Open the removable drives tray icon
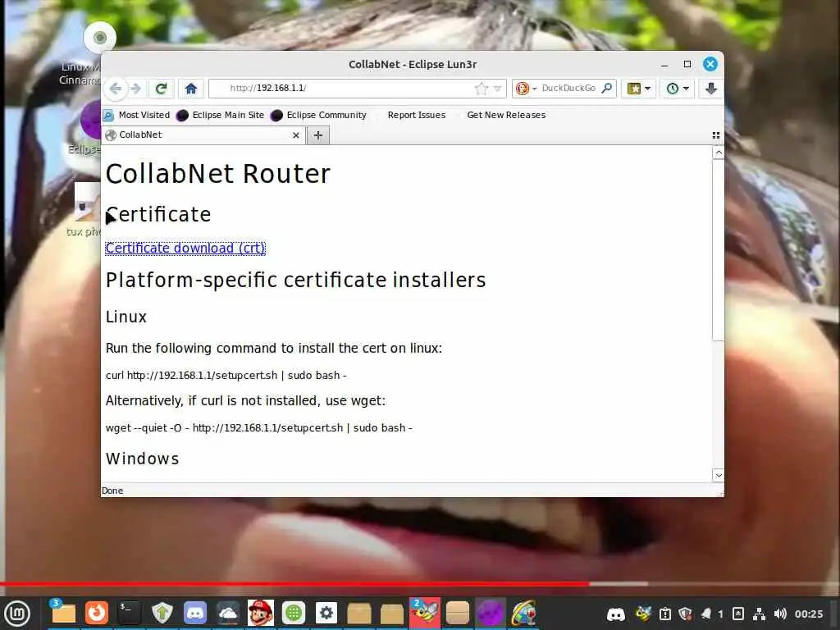840x630 pixels. tap(737, 614)
